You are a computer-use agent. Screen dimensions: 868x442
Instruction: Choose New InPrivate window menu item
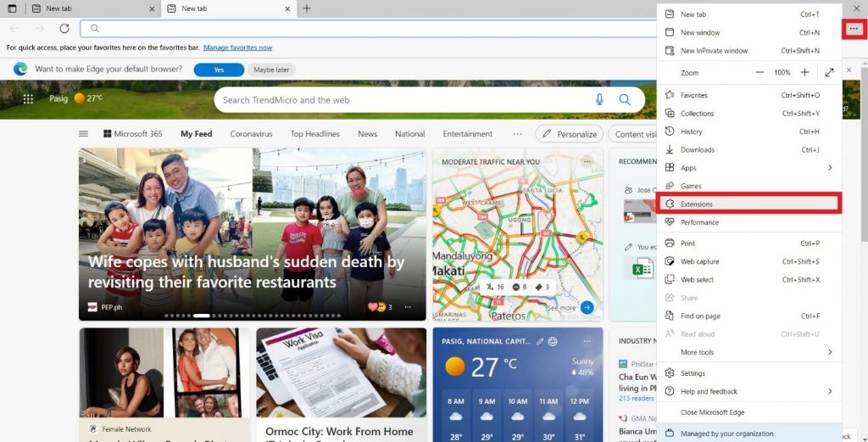(x=714, y=51)
